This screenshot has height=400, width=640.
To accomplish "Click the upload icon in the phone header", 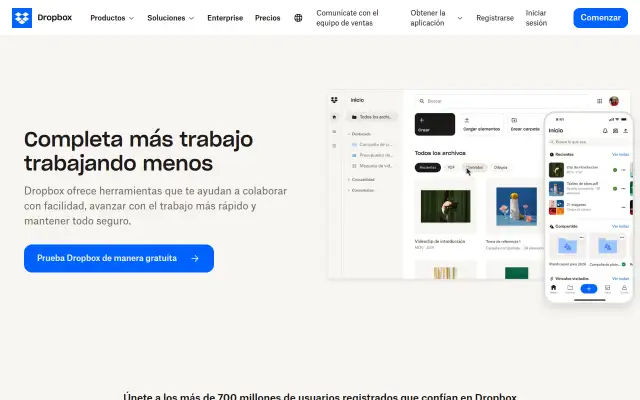I will (x=625, y=131).
